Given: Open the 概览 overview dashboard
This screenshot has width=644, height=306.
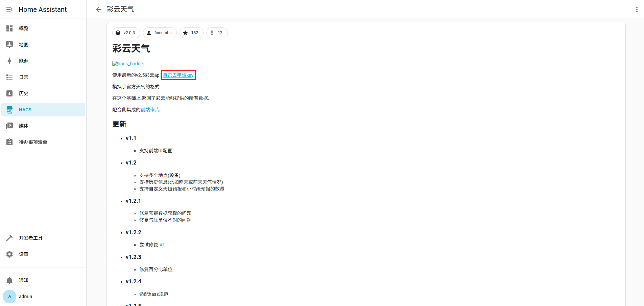Looking at the screenshot, I should point(24,28).
